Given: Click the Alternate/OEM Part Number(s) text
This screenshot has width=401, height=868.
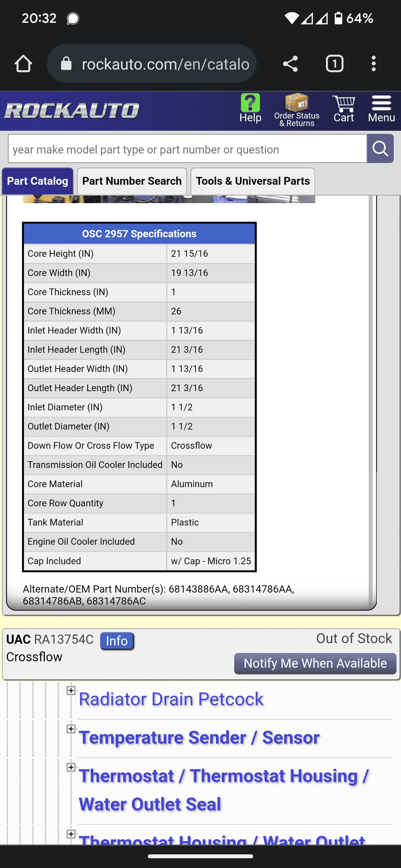Looking at the screenshot, I should (158, 595).
